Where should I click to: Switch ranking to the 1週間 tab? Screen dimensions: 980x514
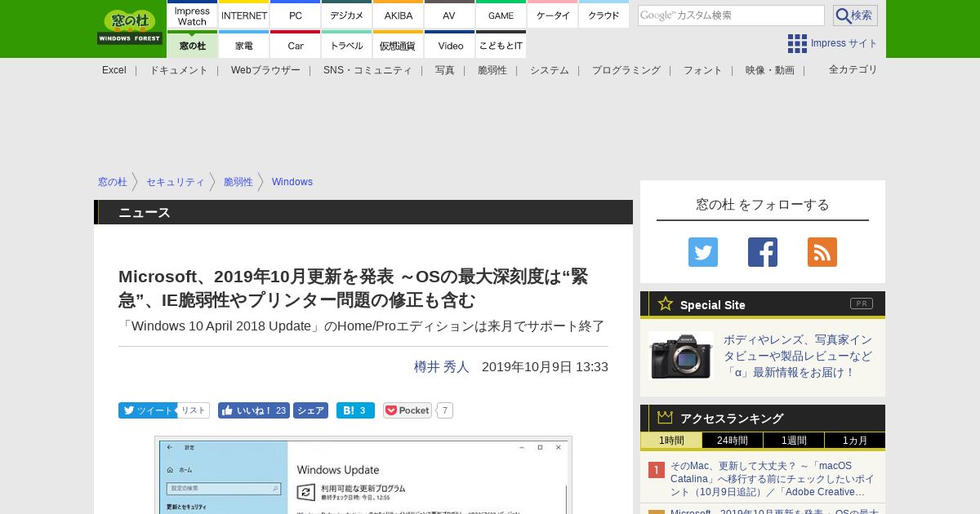coord(794,441)
